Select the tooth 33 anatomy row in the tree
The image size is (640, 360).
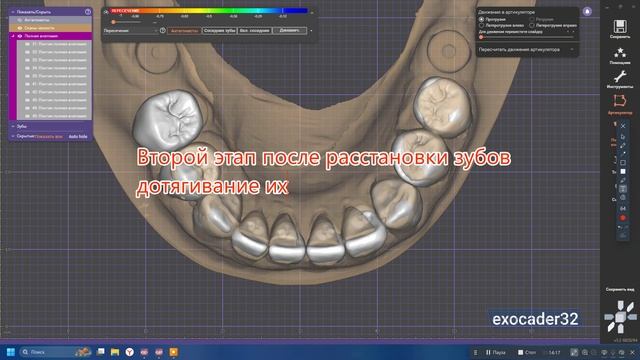(54, 60)
